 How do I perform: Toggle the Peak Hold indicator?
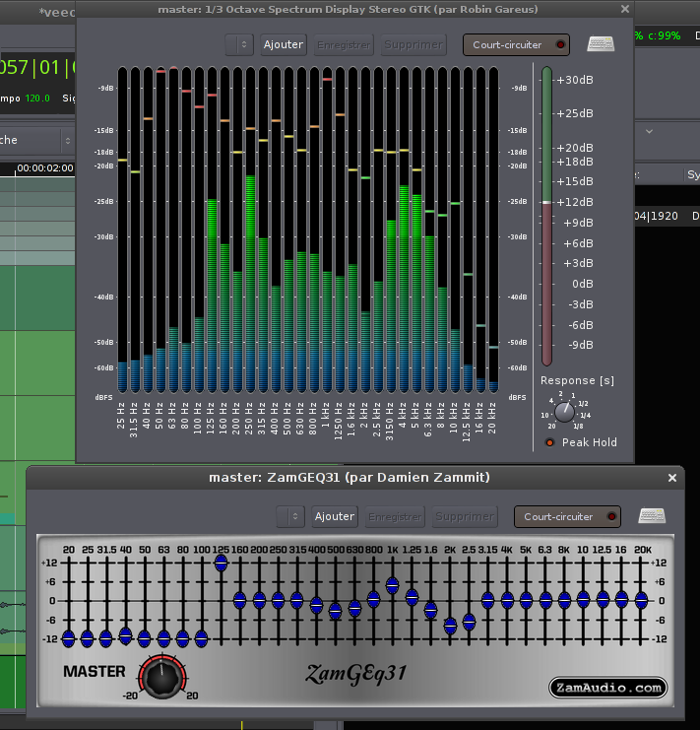(x=549, y=442)
